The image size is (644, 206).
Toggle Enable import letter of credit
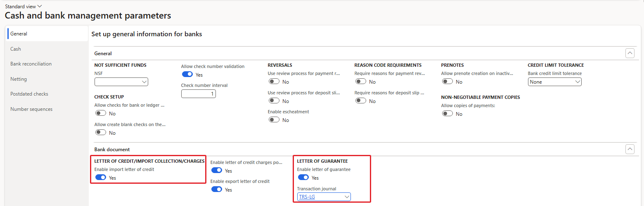pos(101,178)
